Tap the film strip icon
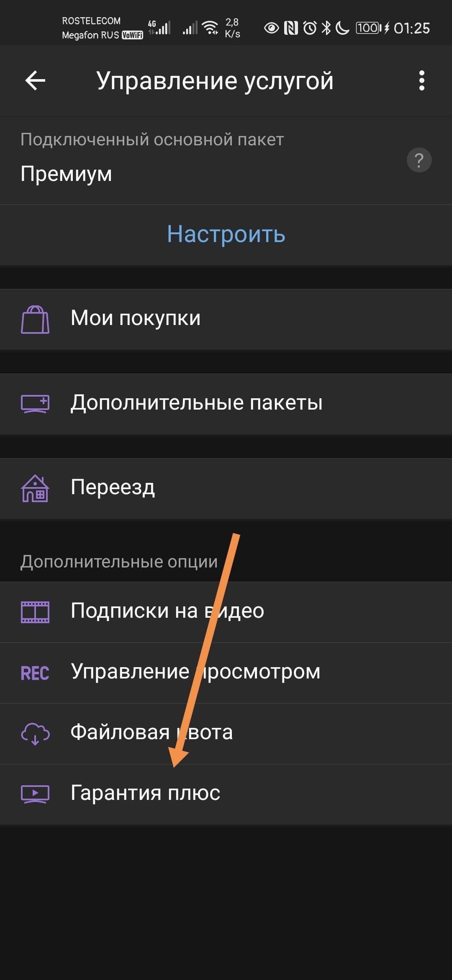The width and height of the screenshot is (452, 980). click(x=35, y=612)
